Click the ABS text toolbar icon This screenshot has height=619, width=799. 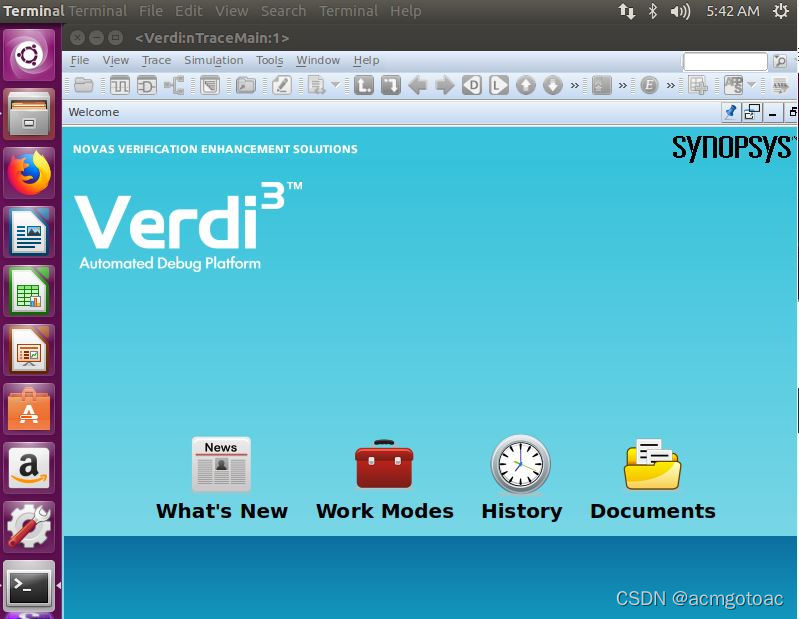click(x=734, y=85)
